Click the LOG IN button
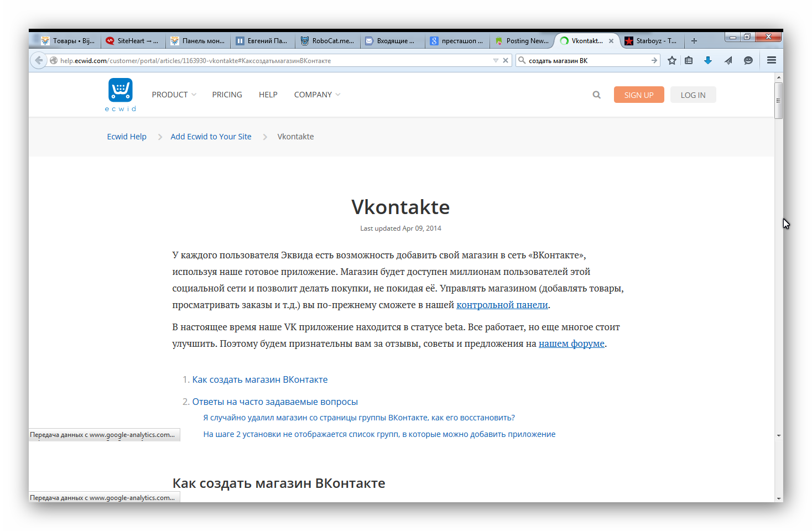The height and width of the screenshot is (531, 812). pos(693,95)
